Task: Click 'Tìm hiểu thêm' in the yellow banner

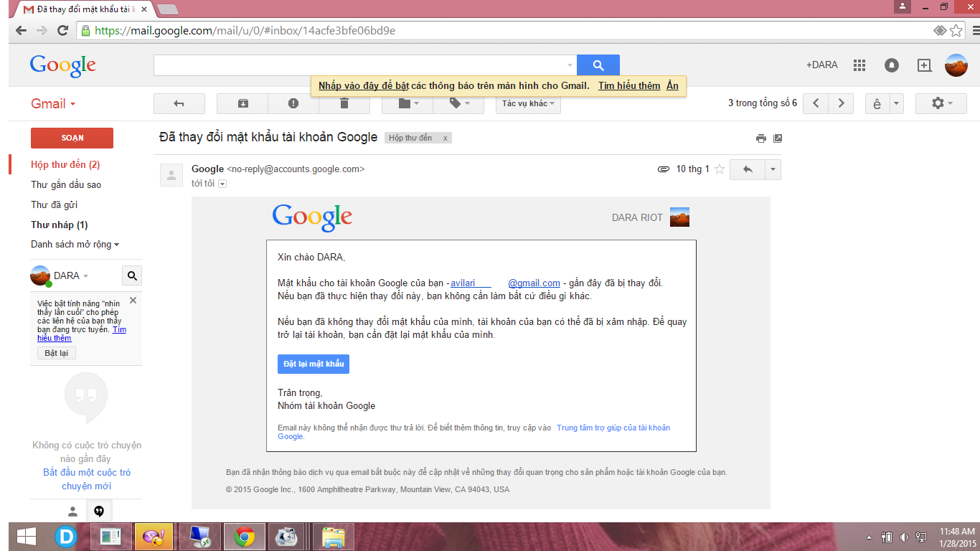Action: pyautogui.click(x=629, y=86)
